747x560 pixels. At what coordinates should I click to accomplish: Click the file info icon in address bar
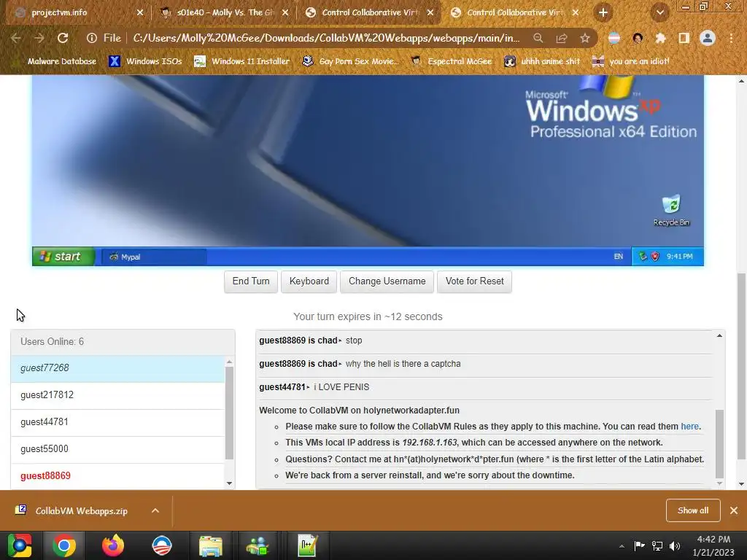pos(92,38)
